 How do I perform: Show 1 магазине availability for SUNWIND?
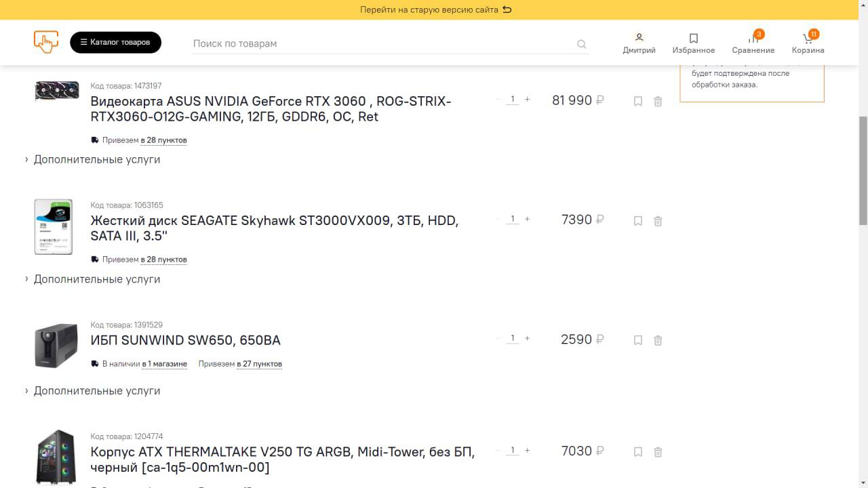164,364
